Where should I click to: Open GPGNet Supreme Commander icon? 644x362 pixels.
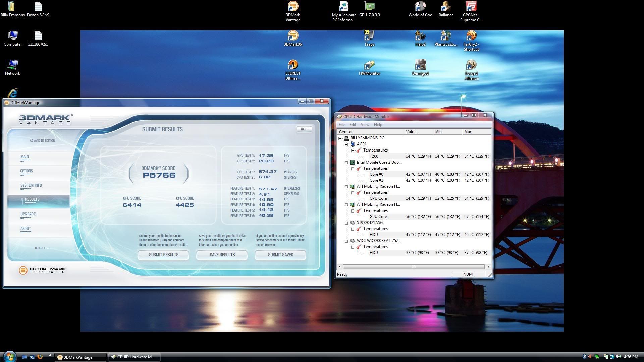471,11
